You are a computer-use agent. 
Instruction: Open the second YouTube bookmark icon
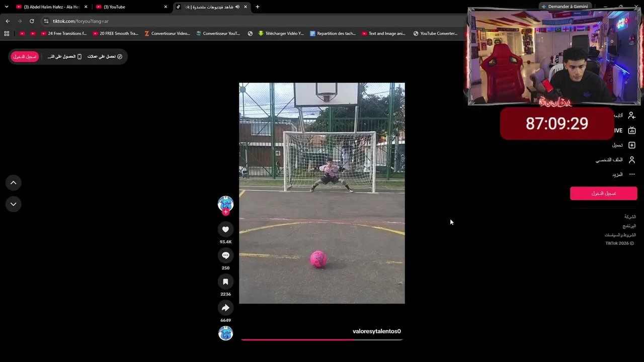33,34
